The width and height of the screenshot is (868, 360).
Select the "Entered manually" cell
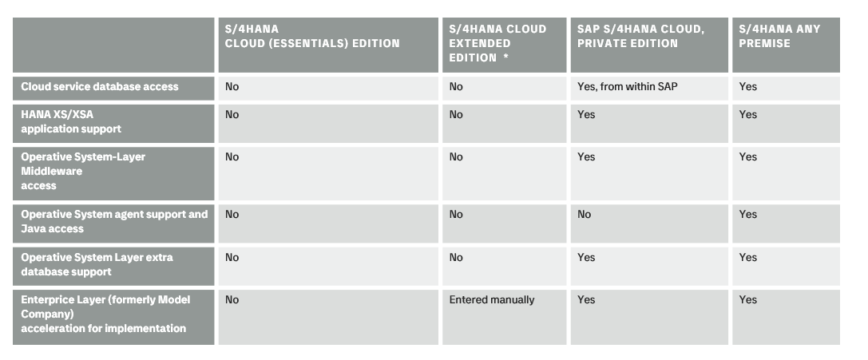(492, 300)
